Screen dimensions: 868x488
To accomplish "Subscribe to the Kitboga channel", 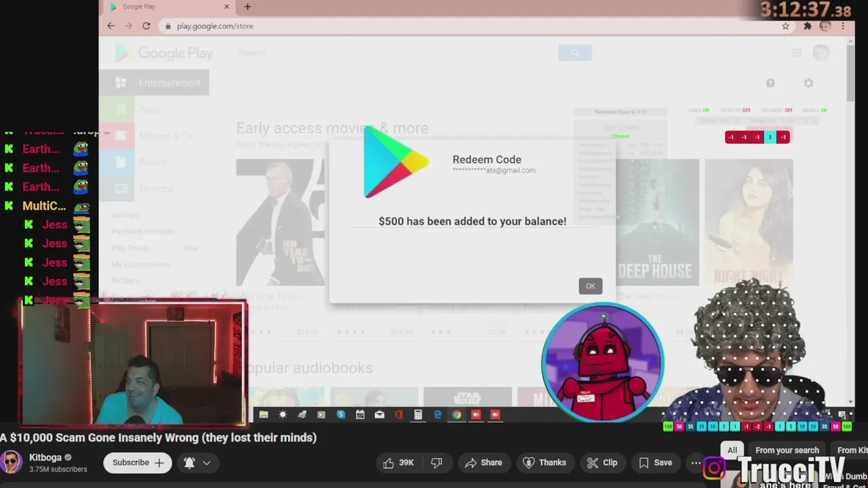I will pos(138,463).
